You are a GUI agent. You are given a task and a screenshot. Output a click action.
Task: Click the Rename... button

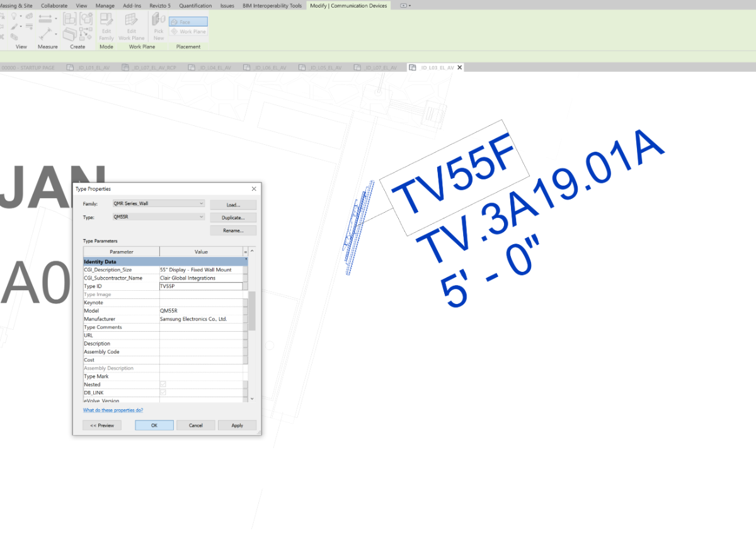[x=233, y=230]
